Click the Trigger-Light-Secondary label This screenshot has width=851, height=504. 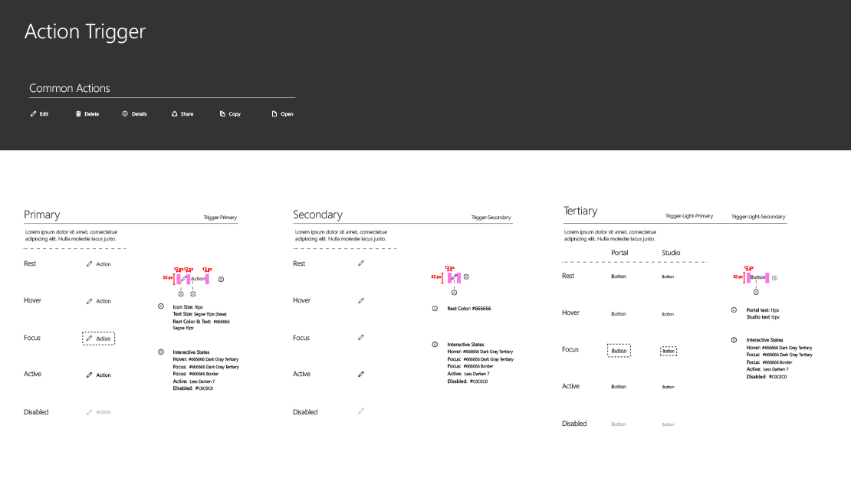[x=758, y=217]
